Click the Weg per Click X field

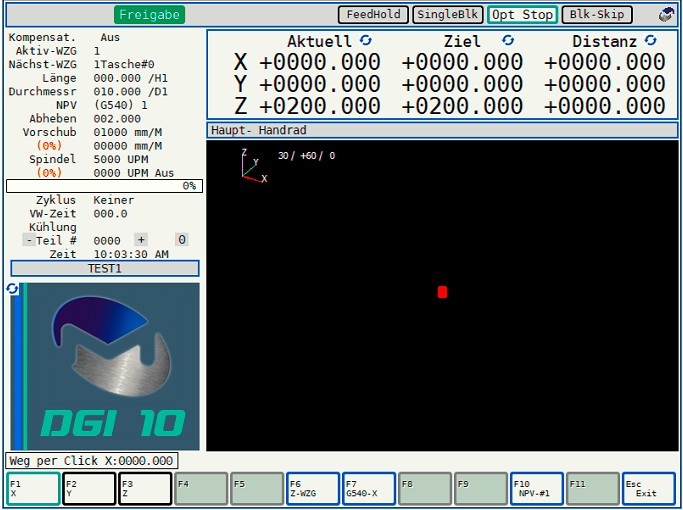91,461
